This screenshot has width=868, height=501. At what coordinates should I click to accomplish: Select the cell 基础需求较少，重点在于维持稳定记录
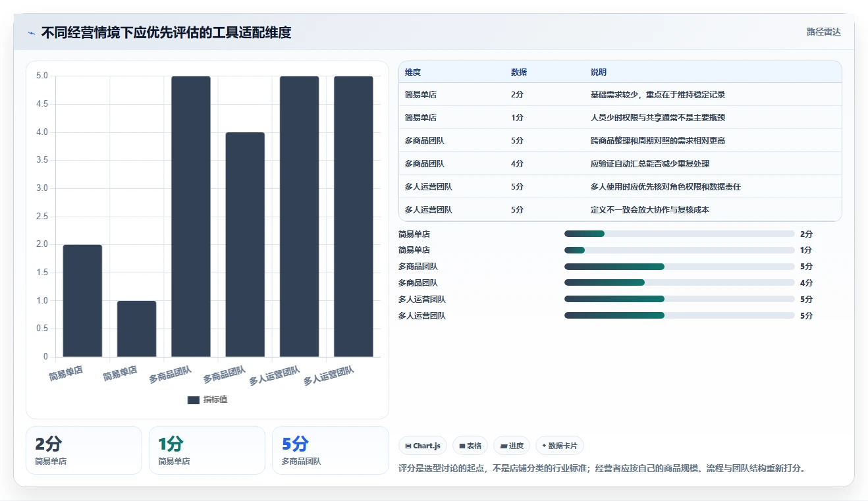(658, 95)
